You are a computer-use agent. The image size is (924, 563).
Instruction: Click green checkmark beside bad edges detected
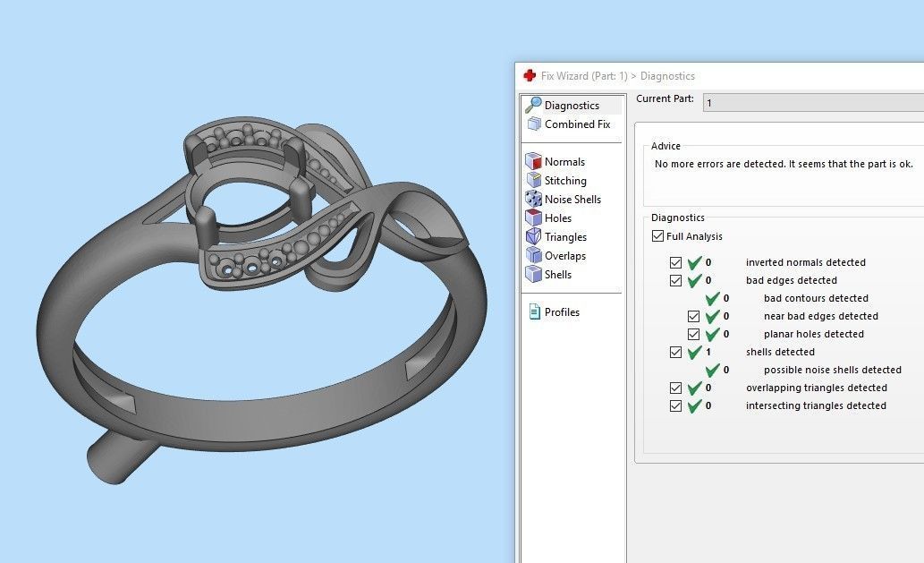(695, 280)
